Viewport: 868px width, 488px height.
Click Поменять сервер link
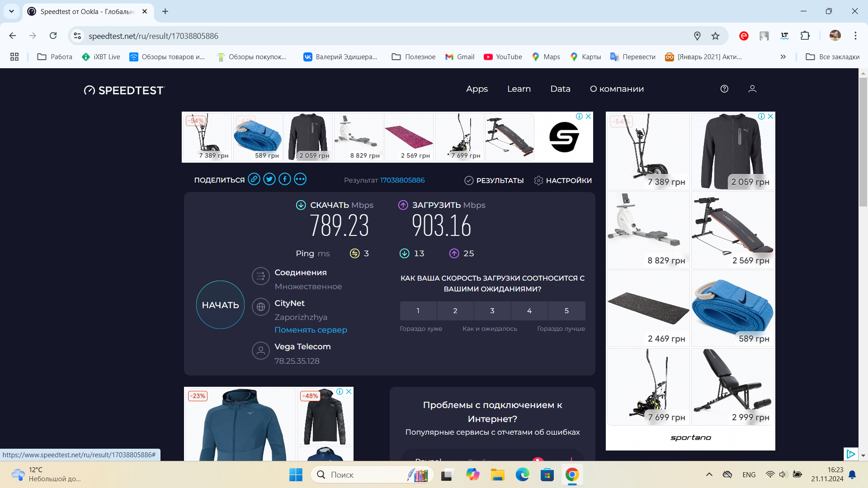[x=311, y=330]
